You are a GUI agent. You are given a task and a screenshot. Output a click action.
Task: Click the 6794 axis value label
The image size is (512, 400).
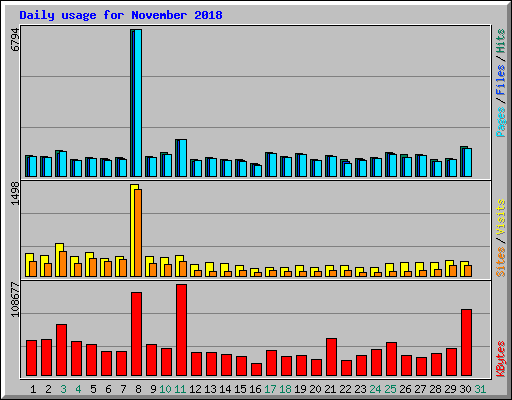(15, 40)
